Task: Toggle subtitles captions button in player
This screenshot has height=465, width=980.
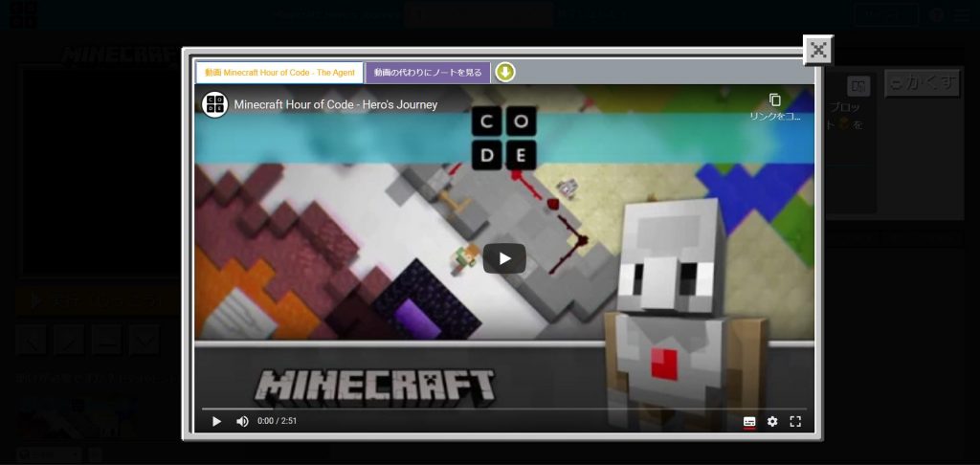Action: (749, 422)
